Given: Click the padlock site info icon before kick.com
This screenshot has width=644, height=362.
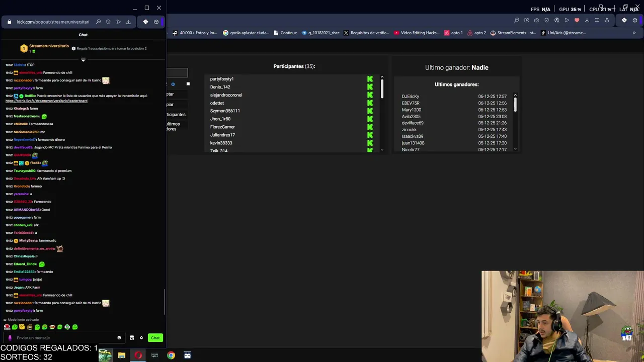Looking at the screenshot, I should (x=9, y=22).
